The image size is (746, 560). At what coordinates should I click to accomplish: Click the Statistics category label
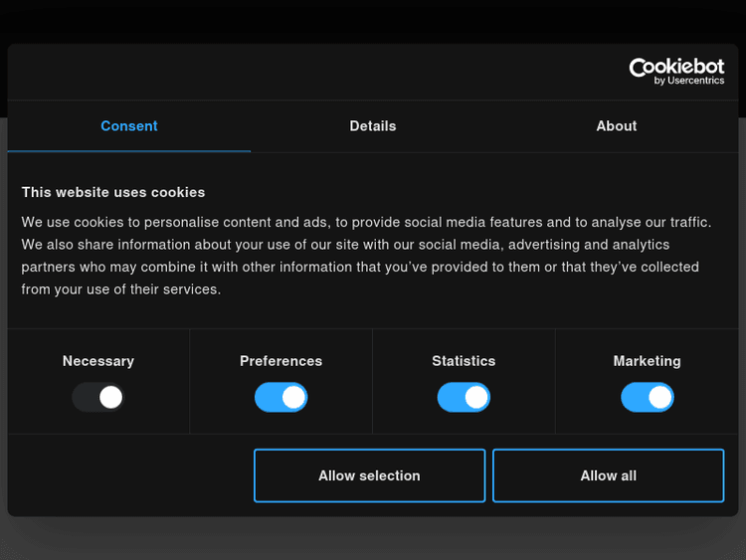pos(464,361)
